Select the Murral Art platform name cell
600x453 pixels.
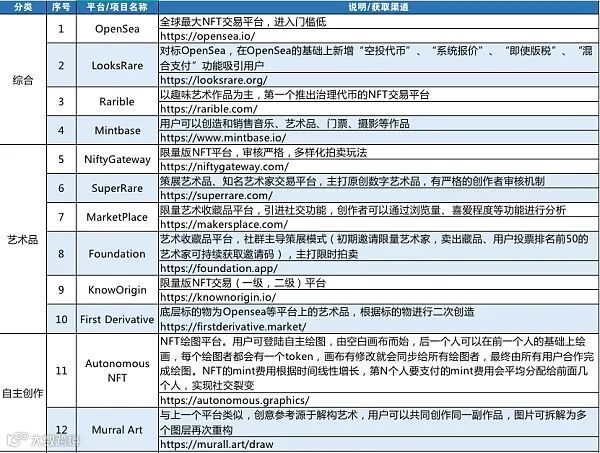[x=117, y=430]
